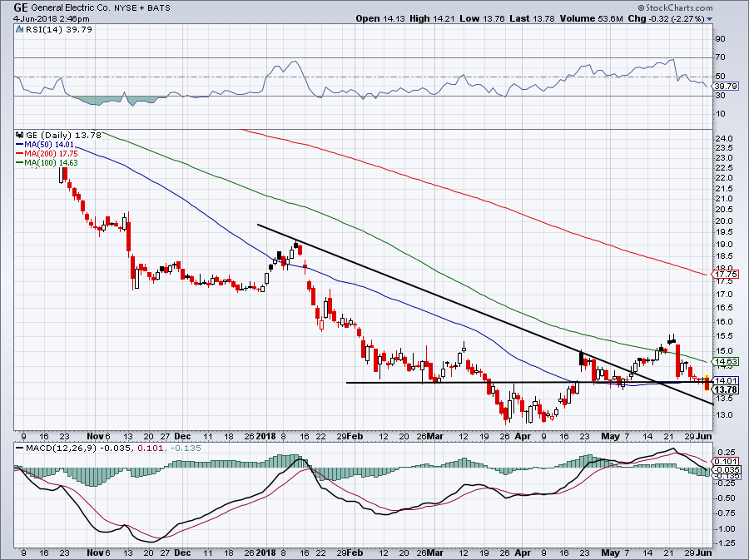Select the General Electric Co. company name
749x560 pixels.
[71, 8]
